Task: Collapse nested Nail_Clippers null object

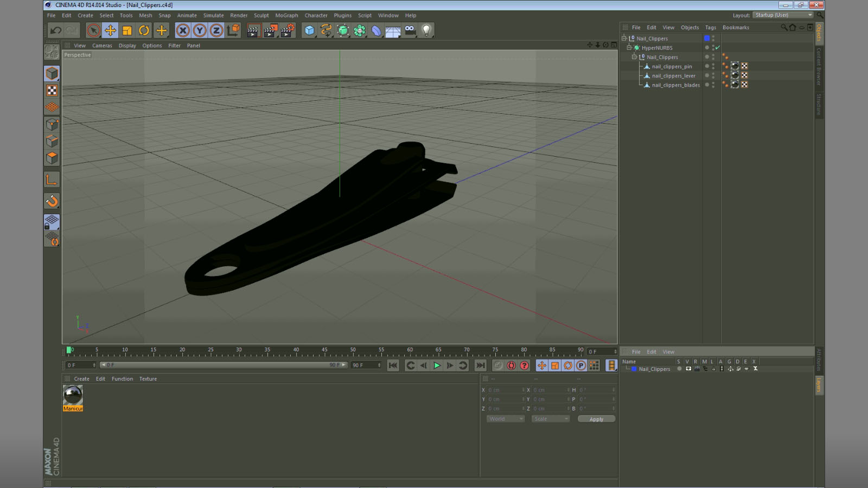Action: [x=634, y=57]
